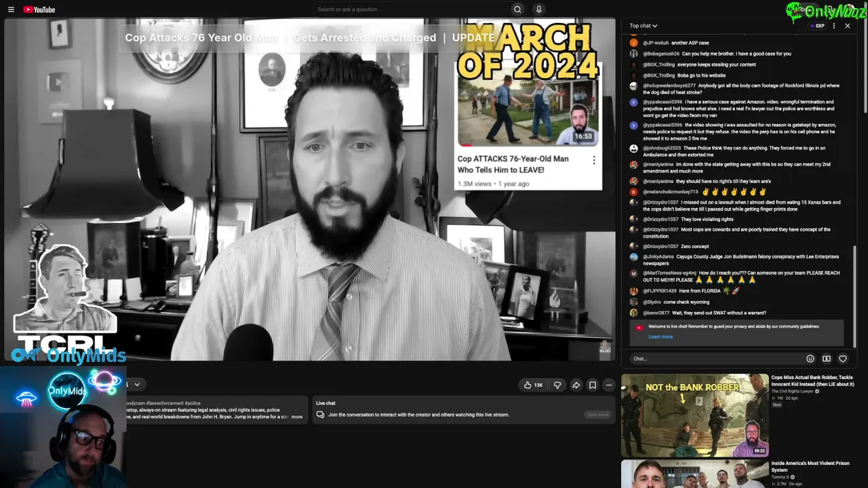Screen dimensions: 868x488
Task: Open Inside America's Most Violent Prison System title
Action: click(810, 466)
